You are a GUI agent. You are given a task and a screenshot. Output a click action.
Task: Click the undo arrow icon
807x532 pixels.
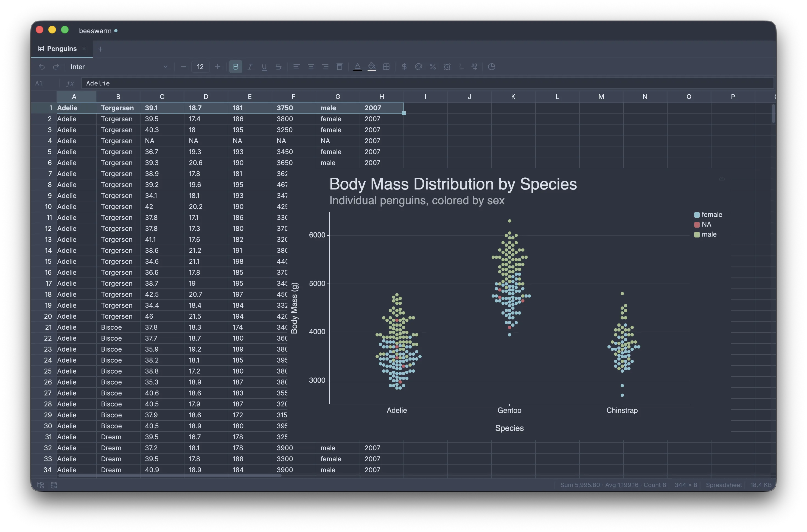[42, 67]
